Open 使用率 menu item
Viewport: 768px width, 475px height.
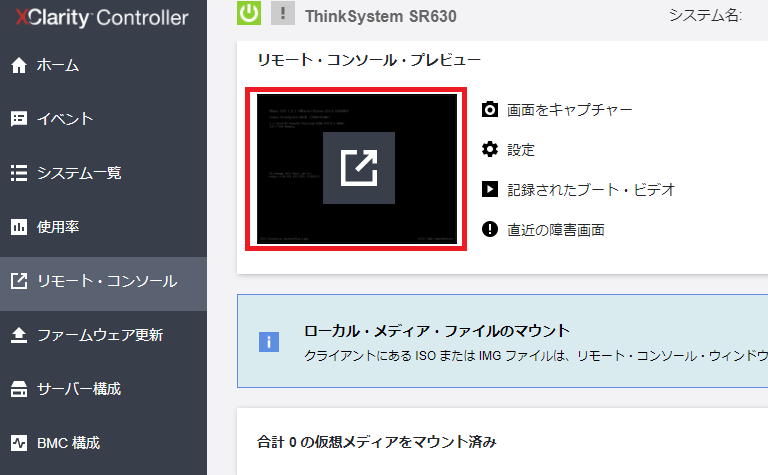pos(58,227)
